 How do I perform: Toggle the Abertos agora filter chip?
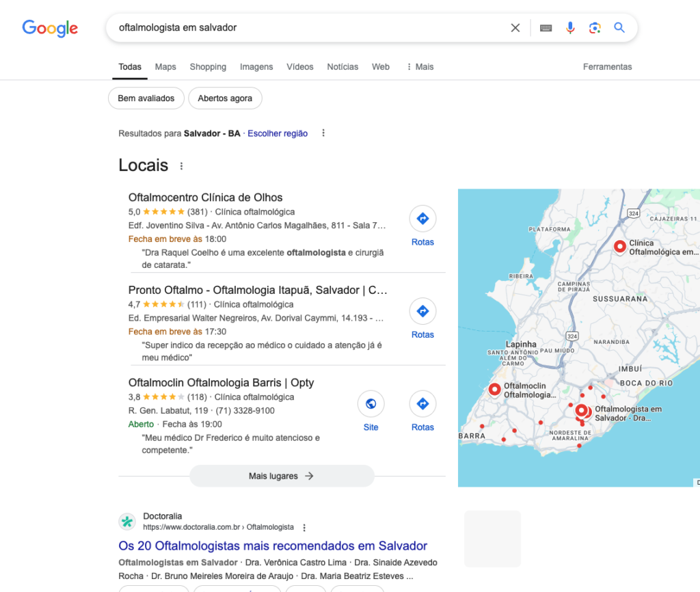(x=225, y=98)
